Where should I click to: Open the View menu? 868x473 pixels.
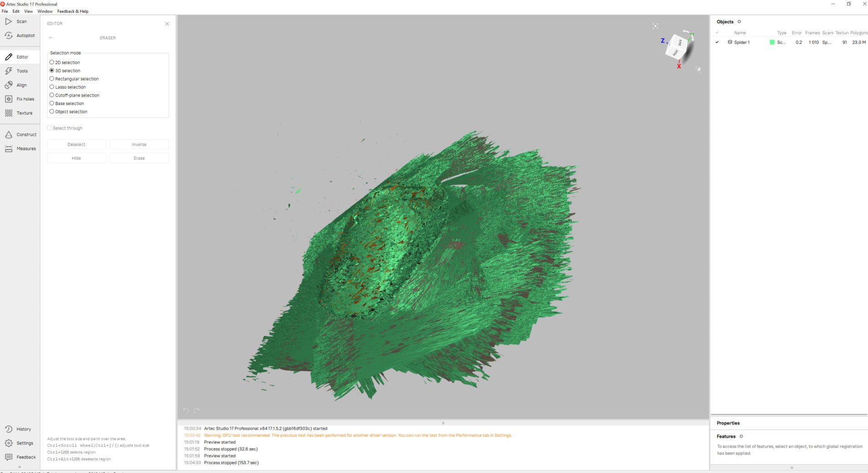point(28,11)
